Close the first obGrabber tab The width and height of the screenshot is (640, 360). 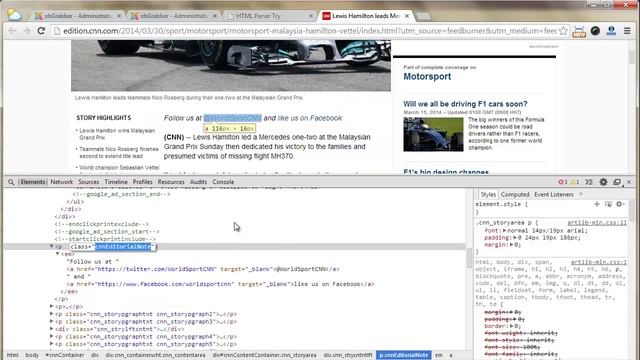click(119, 16)
